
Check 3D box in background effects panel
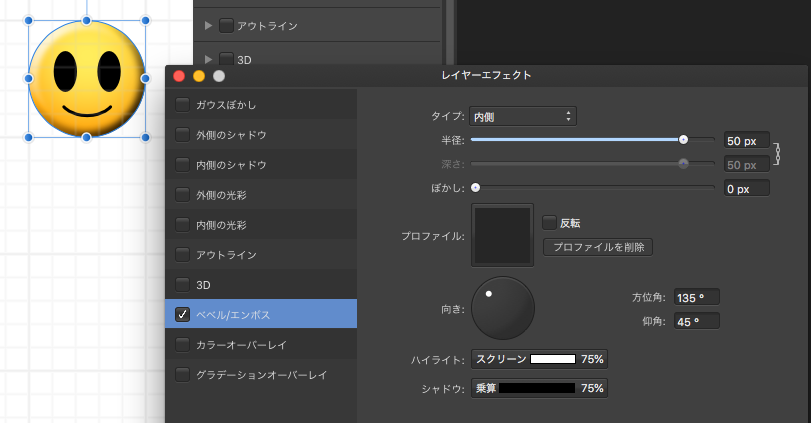pos(226,58)
